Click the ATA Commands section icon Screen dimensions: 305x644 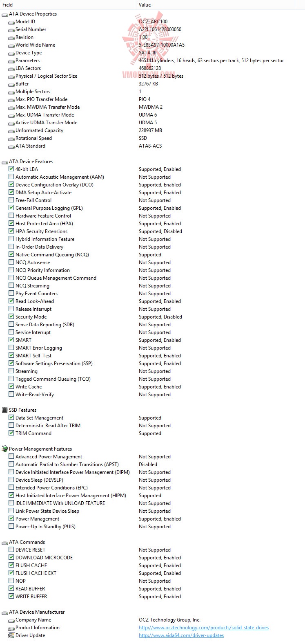point(5,542)
